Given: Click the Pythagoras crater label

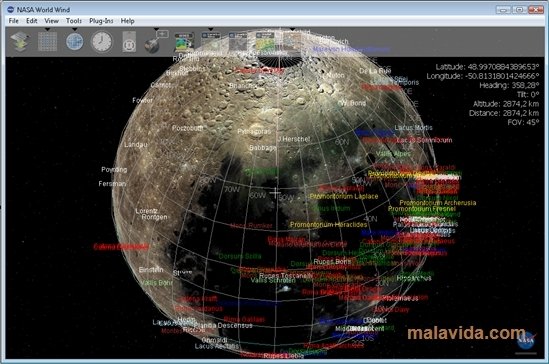Looking at the screenshot, I should pyautogui.click(x=254, y=132).
